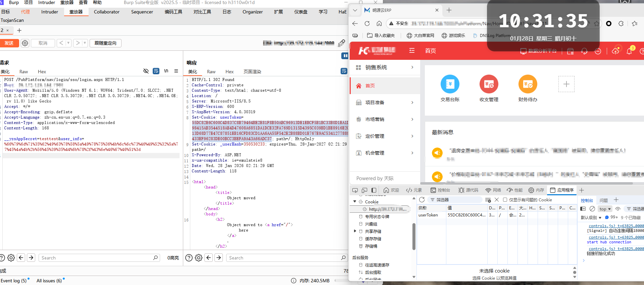Expand marketing (市场营销) menu
This screenshot has width=644, height=285.
tap(385, 119)
